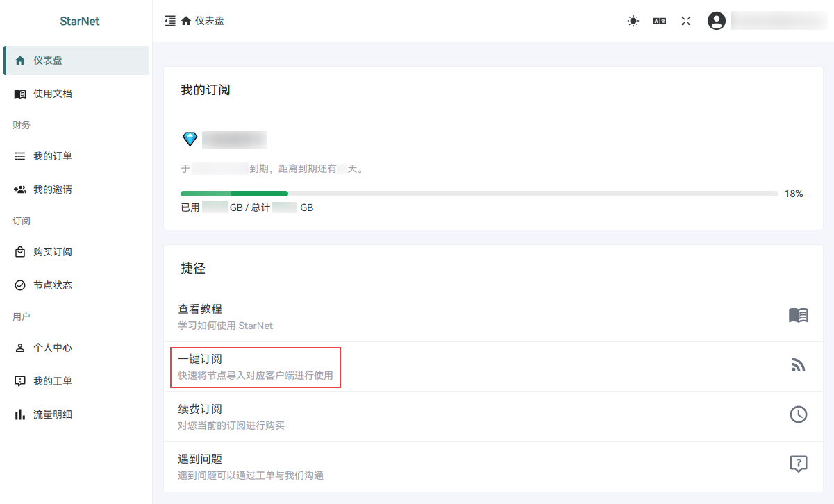Enter fullscreen mode icon
Viewport: 834px width, 504px height.
(686, 21)
